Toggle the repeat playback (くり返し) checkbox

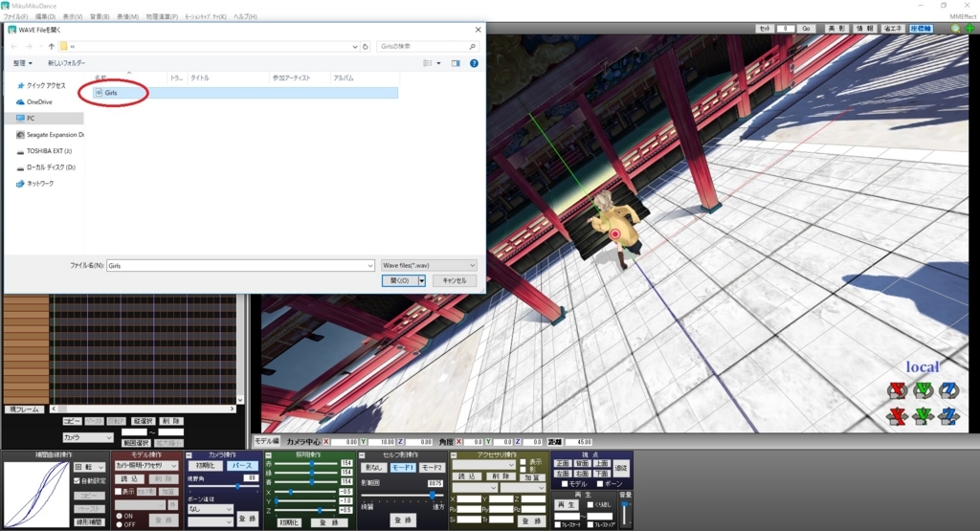coord(590,505)
